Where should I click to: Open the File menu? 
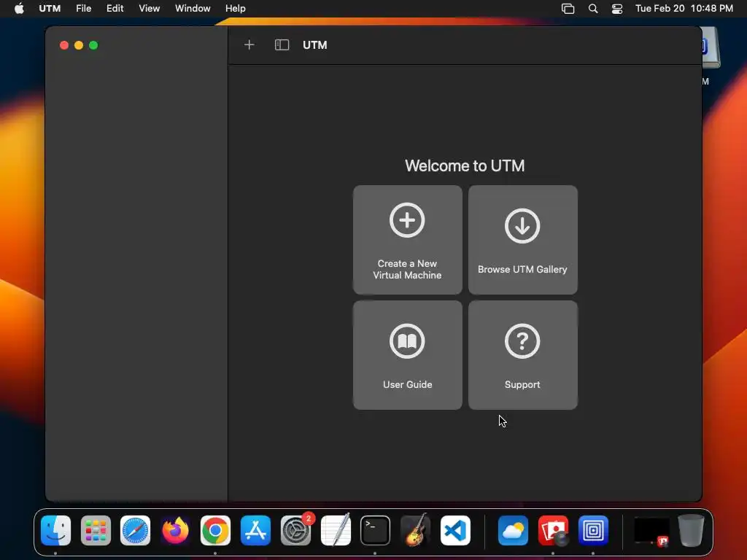[83, 8]
